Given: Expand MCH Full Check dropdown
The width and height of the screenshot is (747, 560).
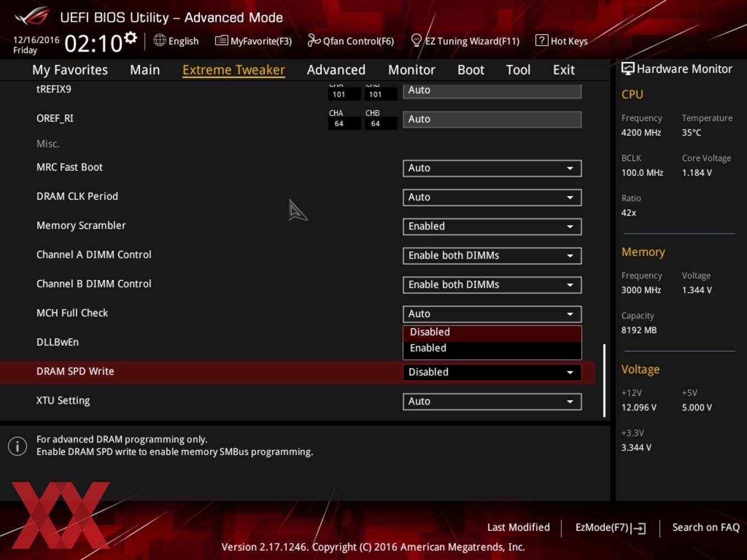Looking at the screenshot, I should click(x=492, y=313).
